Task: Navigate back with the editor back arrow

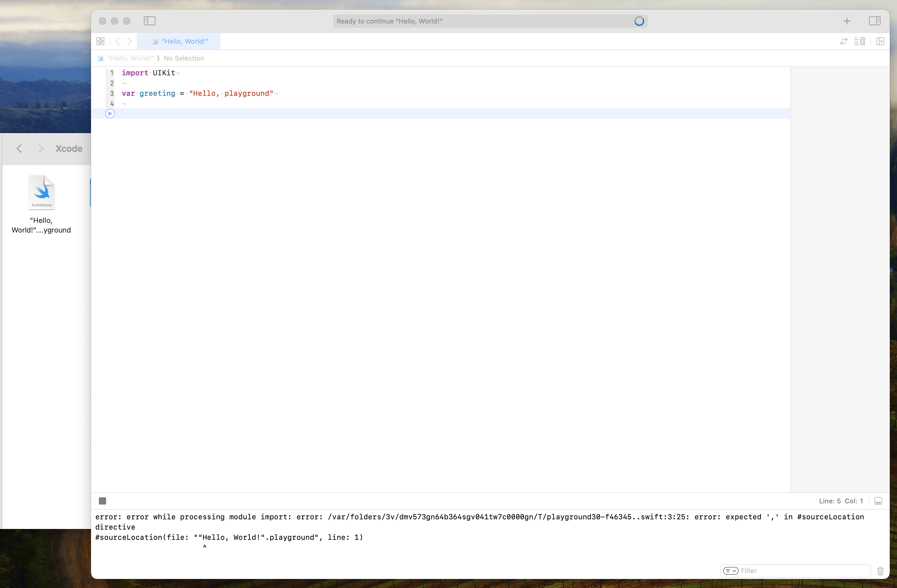Action: pyautogui.click(x=118, y=41)
